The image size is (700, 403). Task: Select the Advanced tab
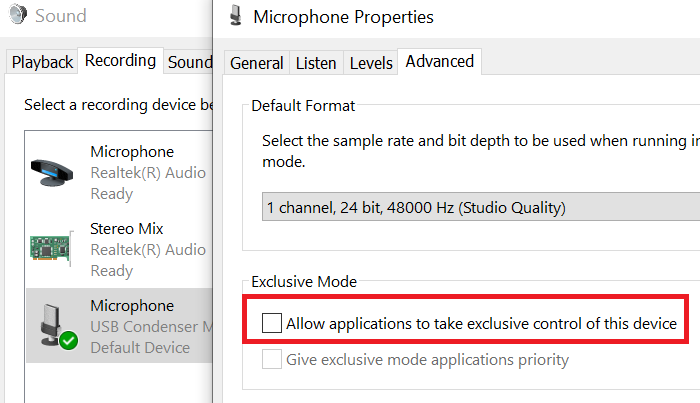pyautogui.click(x=439, y=62)
